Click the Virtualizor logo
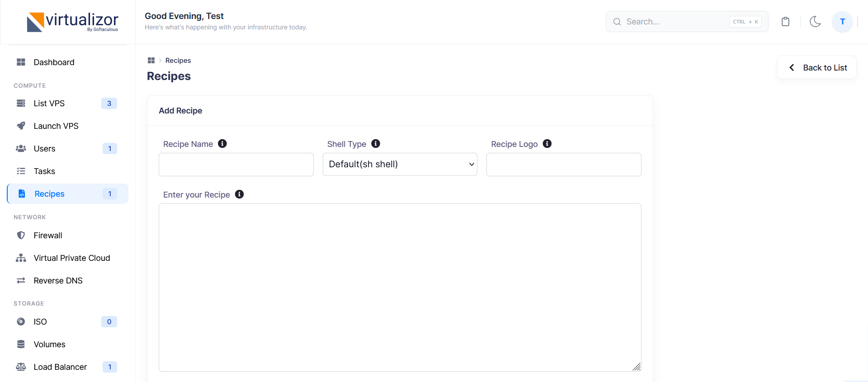Image resolution: width=868 pixels, height=382 pixels. click(x=72, y=22)
